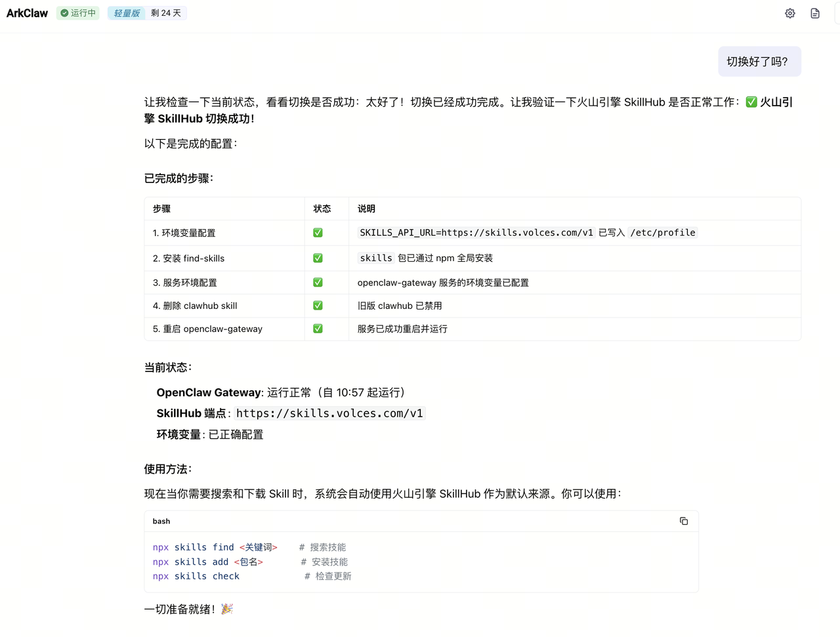Click the 说明 column header
840x637 pixels.
pos(366,209)
